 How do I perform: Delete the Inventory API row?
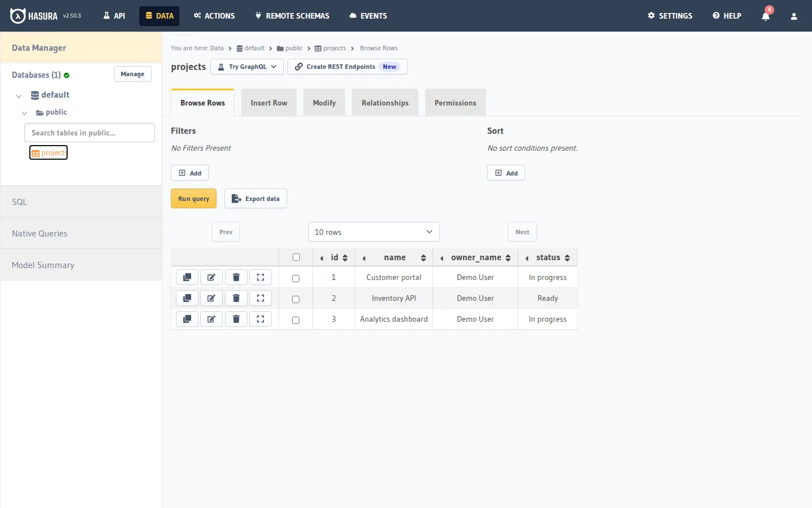[x=236, y=298]
